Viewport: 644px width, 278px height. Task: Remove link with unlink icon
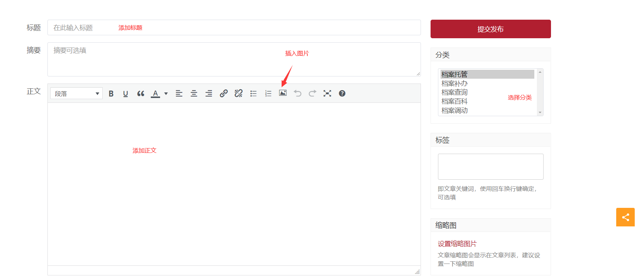[238, 94]
